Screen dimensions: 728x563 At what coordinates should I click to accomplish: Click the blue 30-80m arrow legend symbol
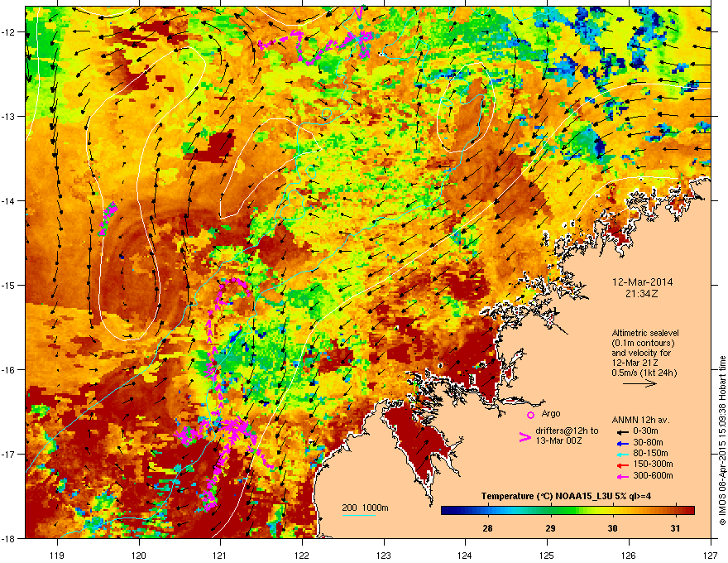coord(622,443)
